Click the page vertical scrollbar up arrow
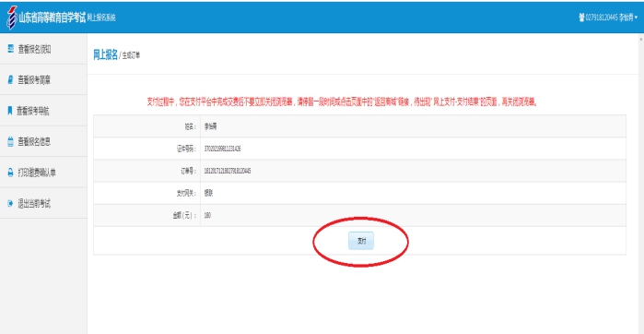The height and width of the screenshot is (334, 644). tap(640, 38)
